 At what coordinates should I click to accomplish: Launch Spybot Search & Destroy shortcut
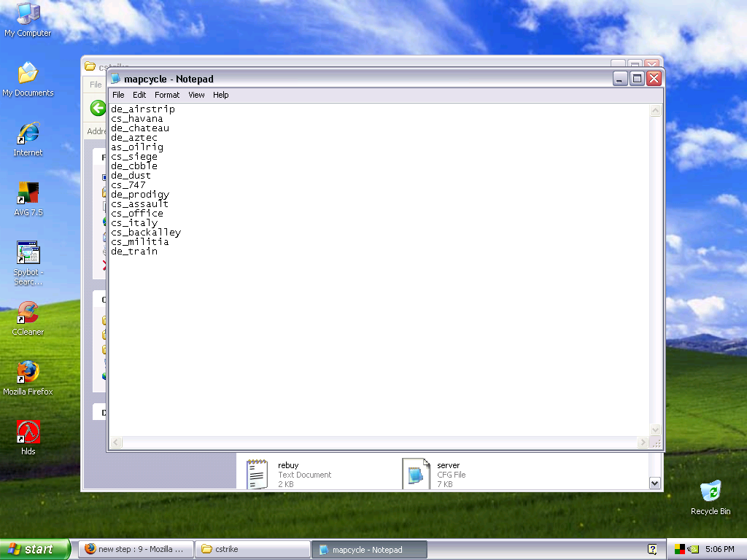tap(28, 253)
